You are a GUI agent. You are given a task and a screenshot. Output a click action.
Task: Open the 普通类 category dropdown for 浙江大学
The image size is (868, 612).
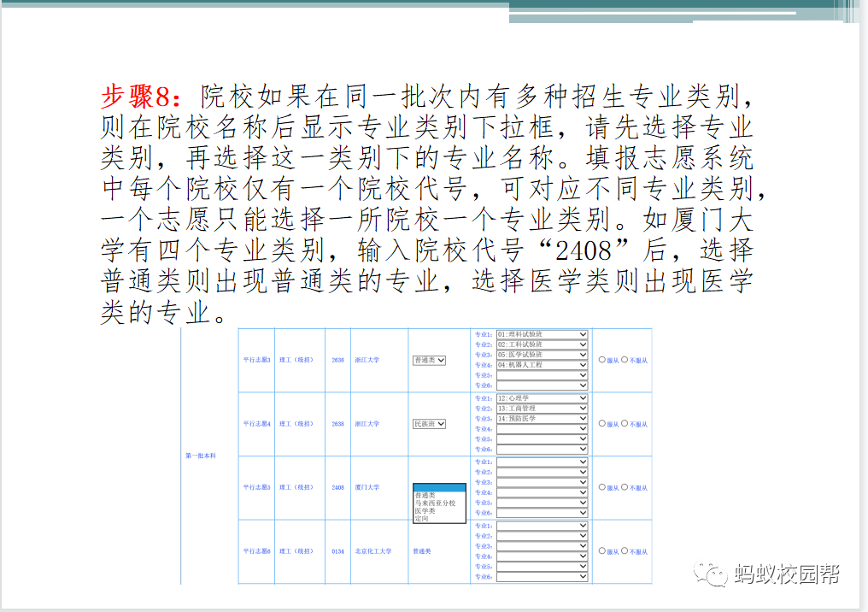(429, 360)
